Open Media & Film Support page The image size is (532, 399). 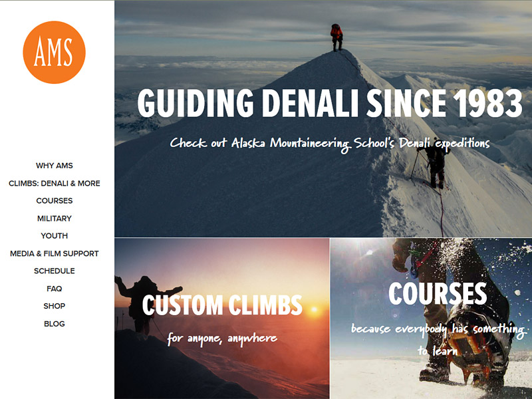click(x=55, y=253)
